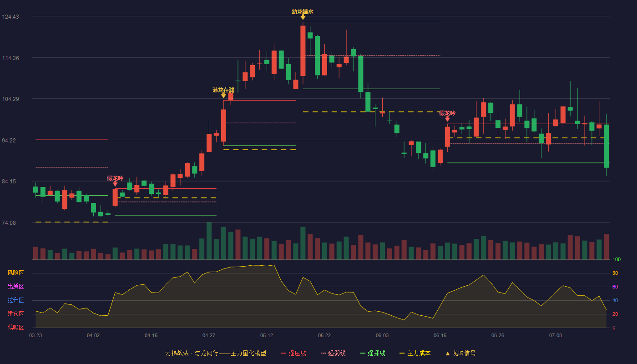Click the 06-03 date label
Screen dimensions: 637x364
point(382,335)
